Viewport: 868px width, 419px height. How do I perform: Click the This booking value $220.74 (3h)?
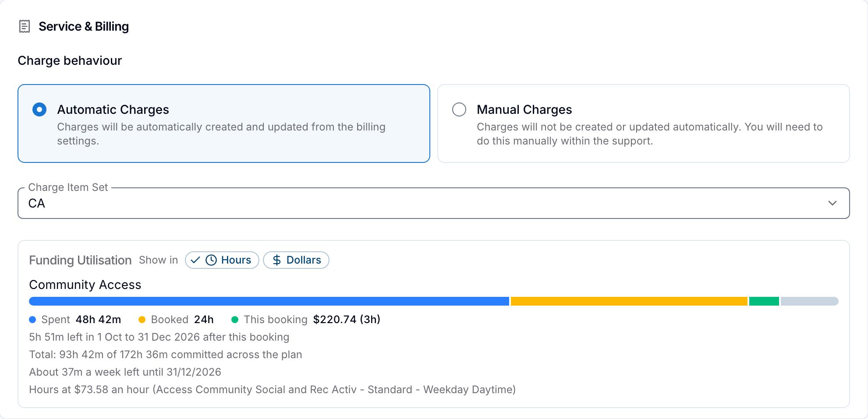click(347, 320)
